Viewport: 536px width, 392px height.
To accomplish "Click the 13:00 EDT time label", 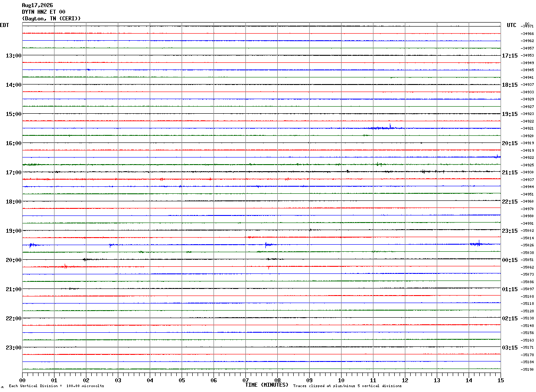I will pos(13,56).
